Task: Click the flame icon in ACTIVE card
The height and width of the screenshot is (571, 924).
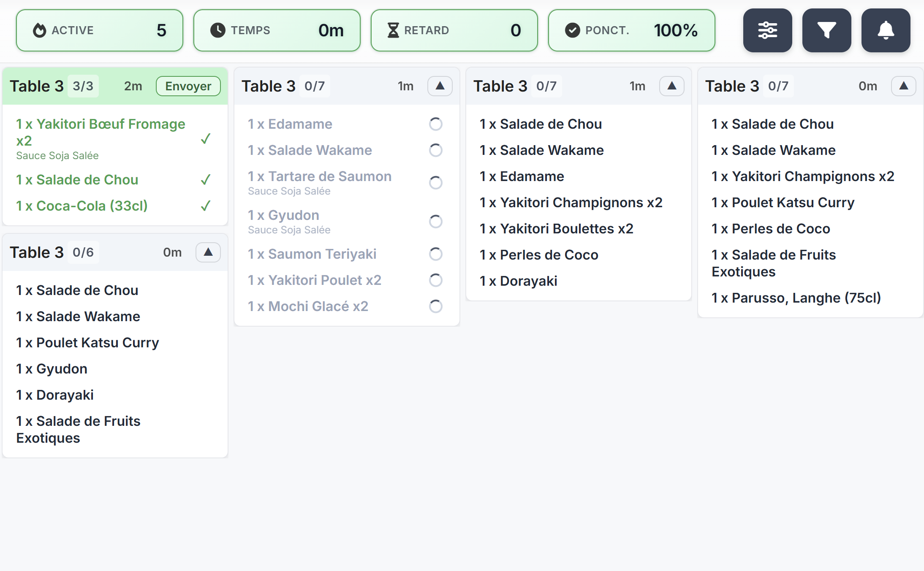Action: [x=39, y=30]
